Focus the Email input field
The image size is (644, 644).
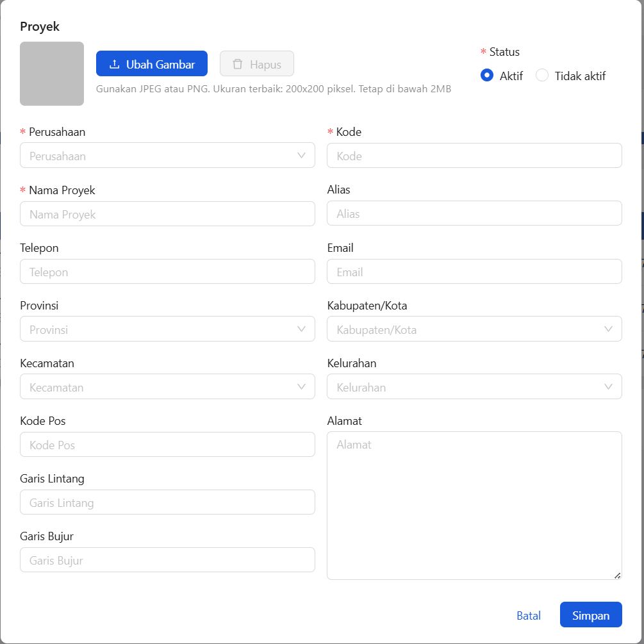pos(474,272)
